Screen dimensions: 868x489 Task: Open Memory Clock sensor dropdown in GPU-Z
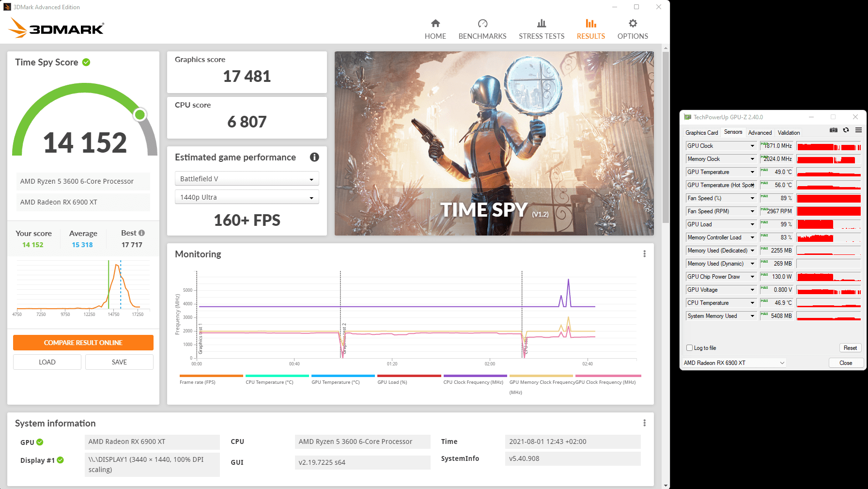pyautogui.click(x=721, y=159)
